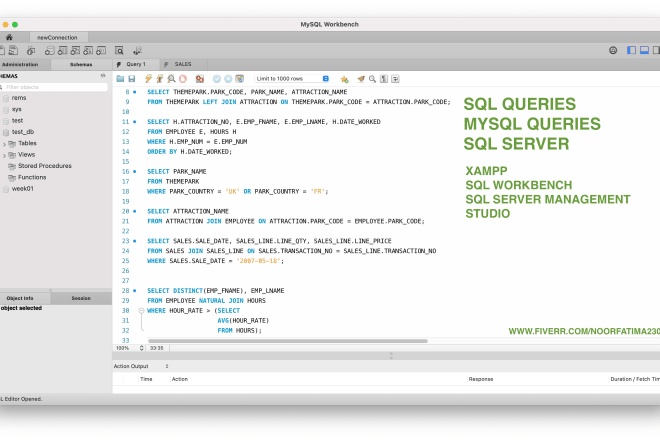Open the Limit to 1000 rows dropdown
Screen dimensions: 660x440
click(x=292, y=79)
